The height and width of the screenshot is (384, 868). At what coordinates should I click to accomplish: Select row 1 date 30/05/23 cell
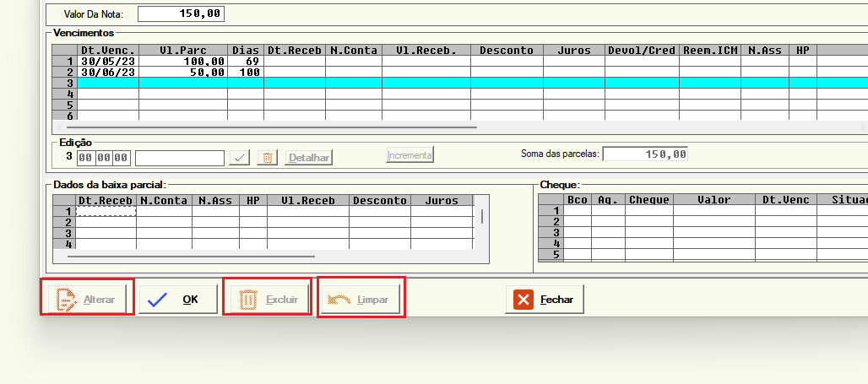107,62
